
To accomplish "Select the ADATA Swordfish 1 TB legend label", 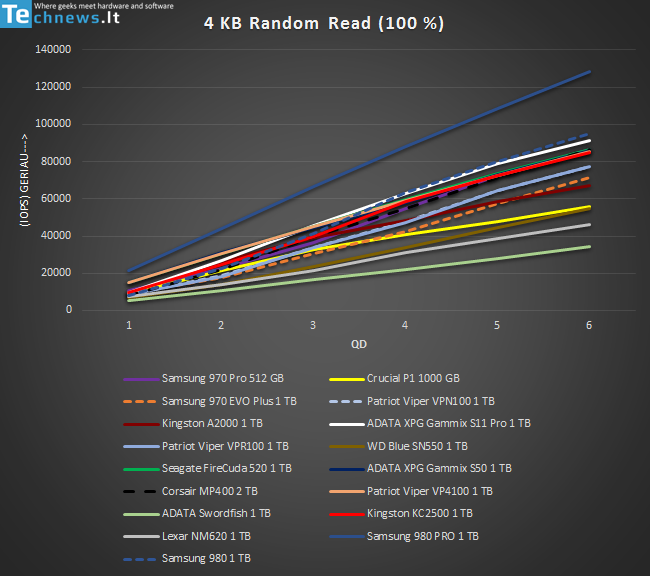I will pos(216,513).
